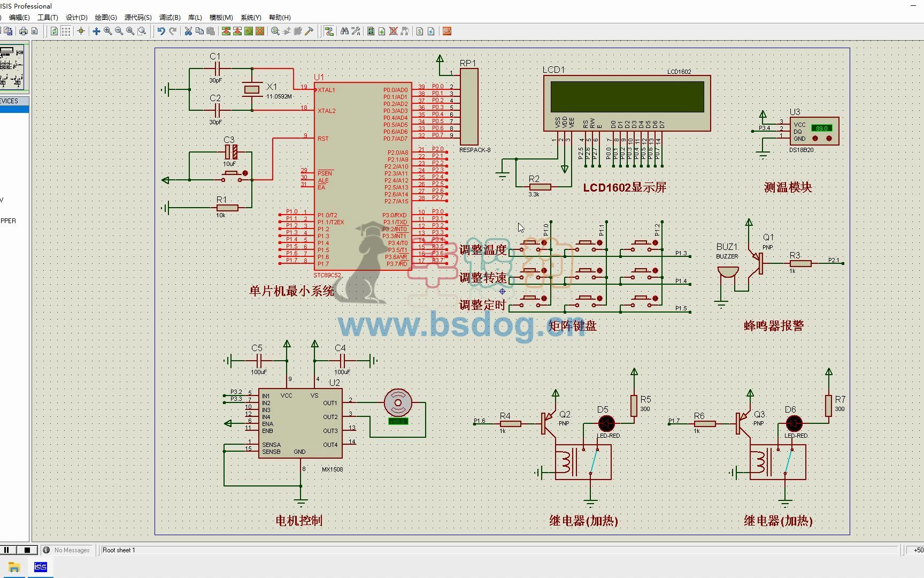
Task: Click Exit to parent sheet icon
Action: click(405, 31)
